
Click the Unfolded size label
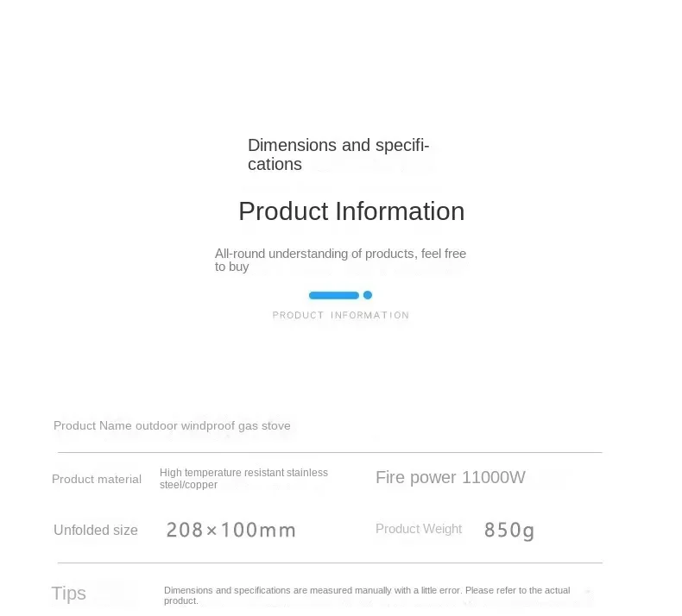[96, 530]
